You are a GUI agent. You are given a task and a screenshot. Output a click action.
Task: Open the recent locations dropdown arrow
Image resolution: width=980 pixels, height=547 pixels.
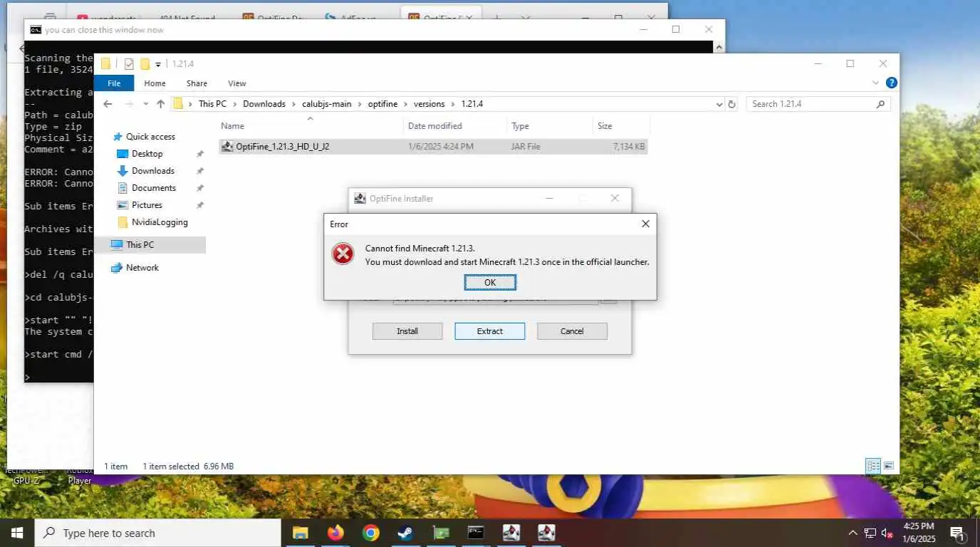(145, 104)
